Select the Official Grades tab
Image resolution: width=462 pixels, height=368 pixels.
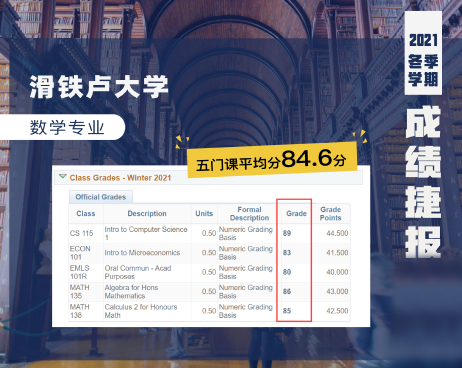(x=101, y=197)
